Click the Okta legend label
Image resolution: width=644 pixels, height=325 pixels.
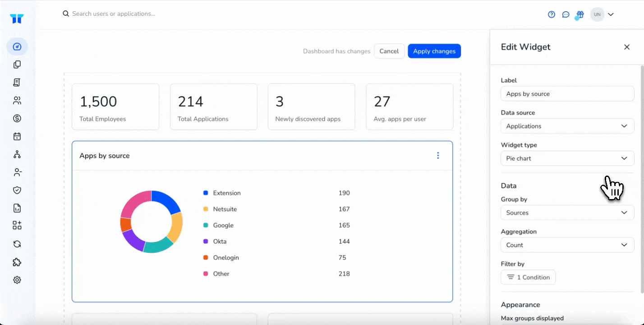click(220, 241)
